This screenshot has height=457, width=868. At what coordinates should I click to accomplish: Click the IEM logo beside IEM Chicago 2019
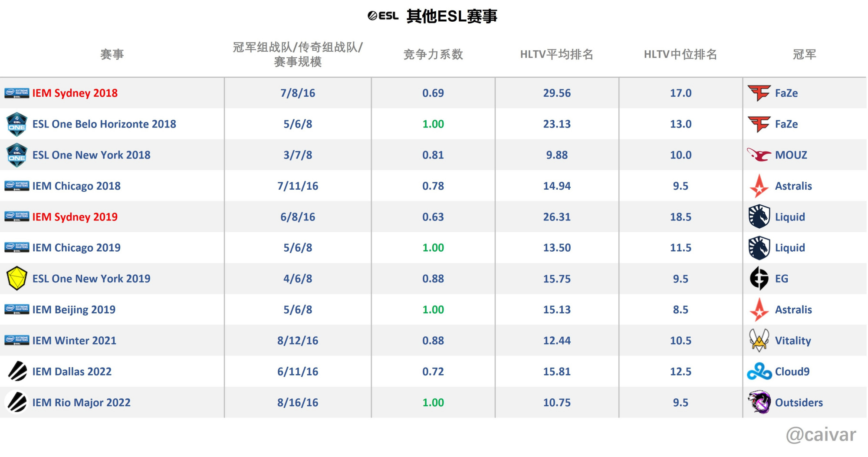point(17,247)
